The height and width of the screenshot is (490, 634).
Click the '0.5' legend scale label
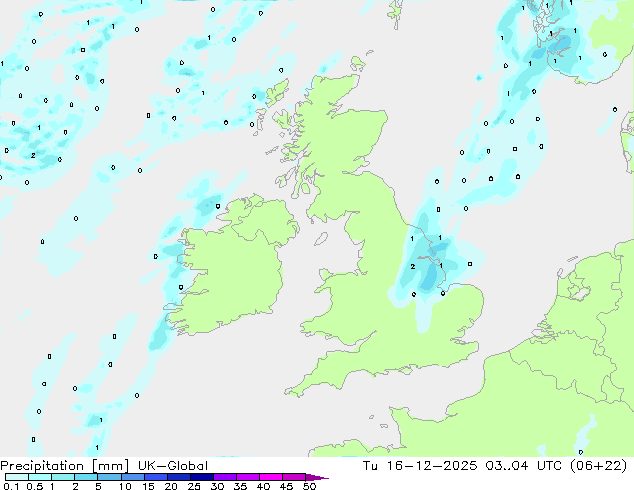[34, 486]
